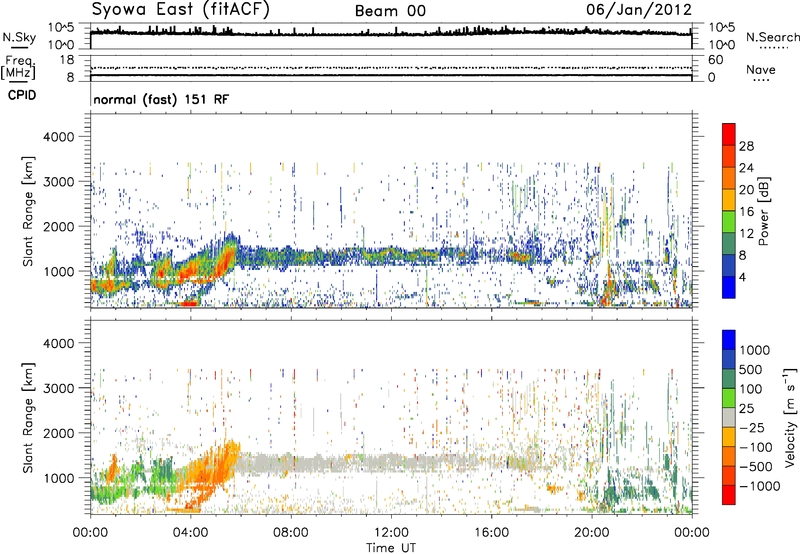This screenshot has height=554, width=800.
Task: Click the 'Time UT' axis label
Action: (391, 548)
